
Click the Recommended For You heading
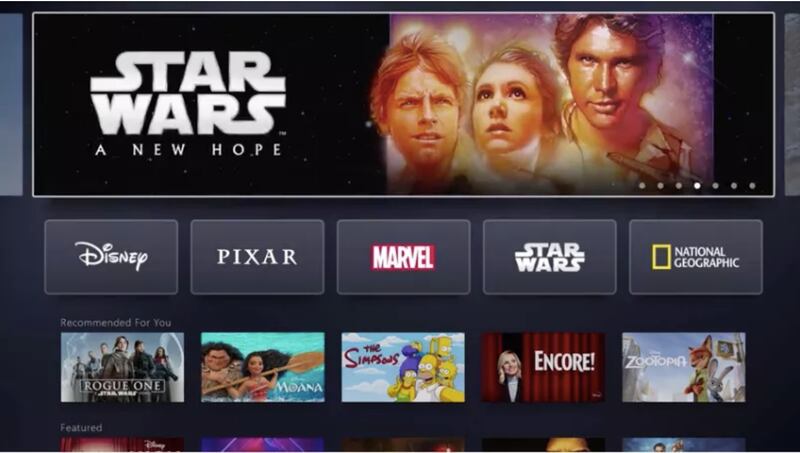click(x=115, y=322)
